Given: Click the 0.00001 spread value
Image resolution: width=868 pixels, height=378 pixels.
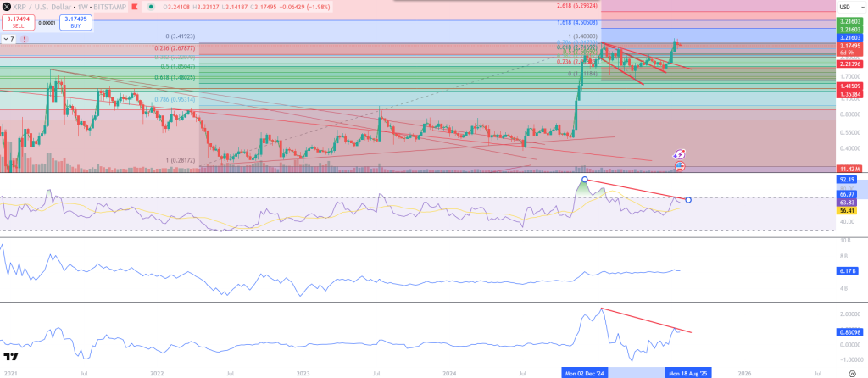Looking at the screenshot, I should 47,23.
